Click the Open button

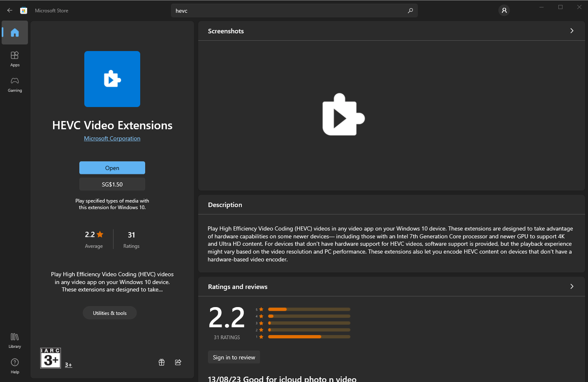coord(112,168)
